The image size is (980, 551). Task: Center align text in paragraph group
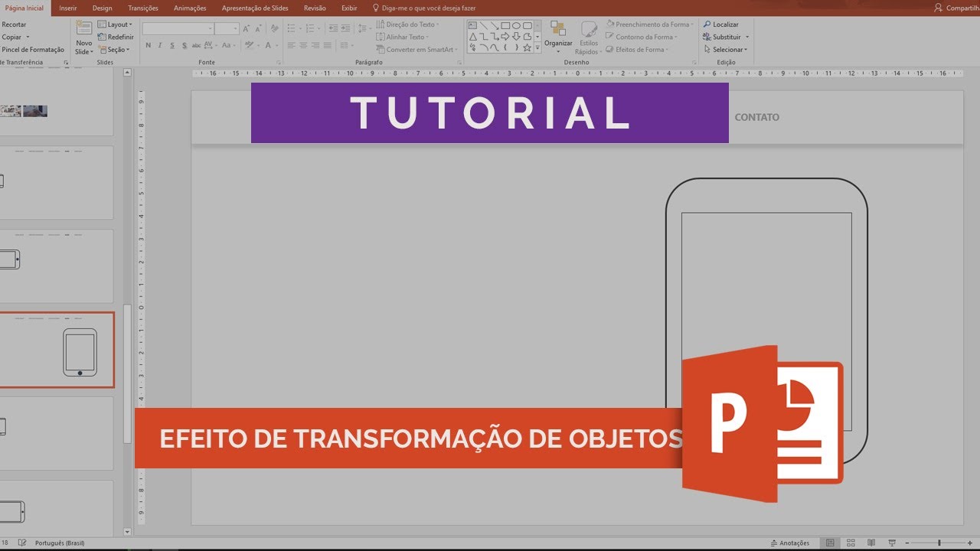[304, 46]
